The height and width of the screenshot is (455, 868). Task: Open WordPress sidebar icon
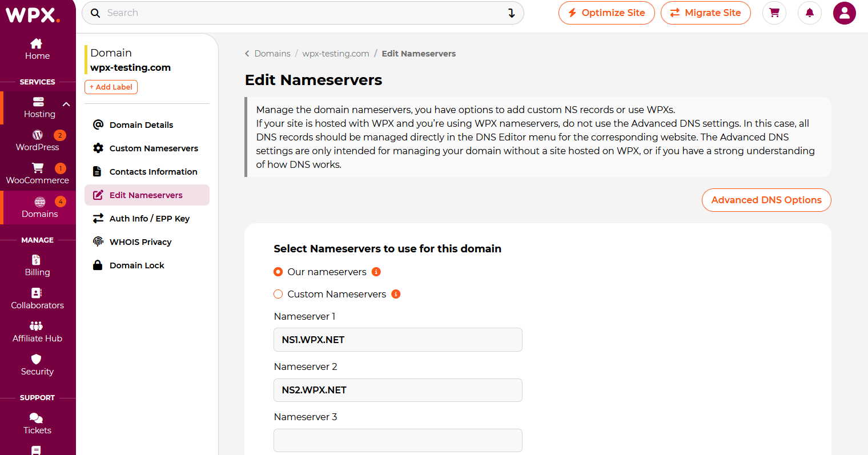[x=38, y=135]
